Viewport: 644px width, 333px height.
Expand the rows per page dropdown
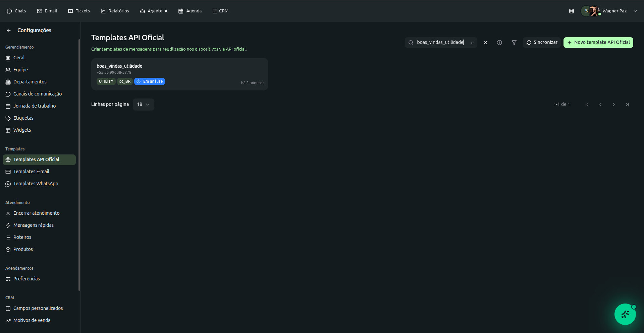143,105
